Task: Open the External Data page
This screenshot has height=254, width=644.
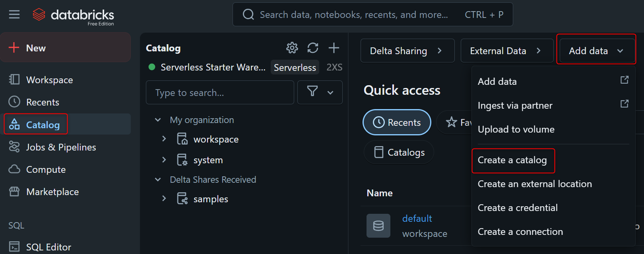Action: (507, 51)
